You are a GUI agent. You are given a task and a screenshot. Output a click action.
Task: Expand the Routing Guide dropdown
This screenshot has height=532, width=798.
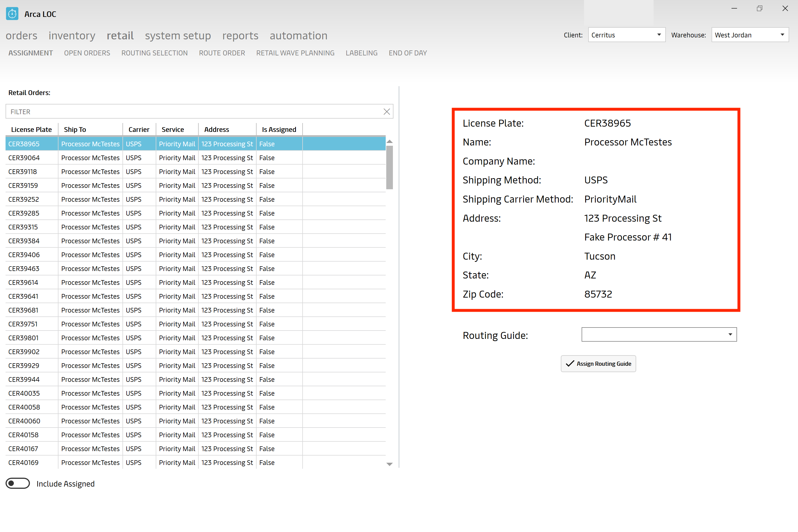click(659, 334)
